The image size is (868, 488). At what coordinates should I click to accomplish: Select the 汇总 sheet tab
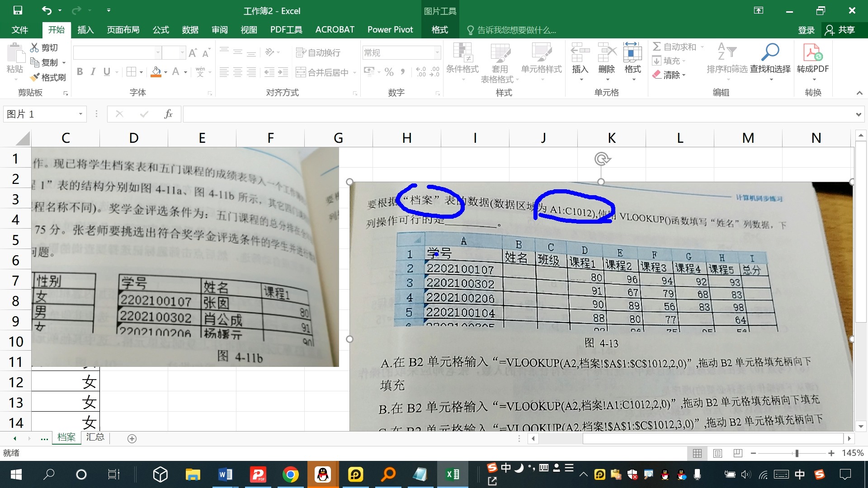click(95, 437)
